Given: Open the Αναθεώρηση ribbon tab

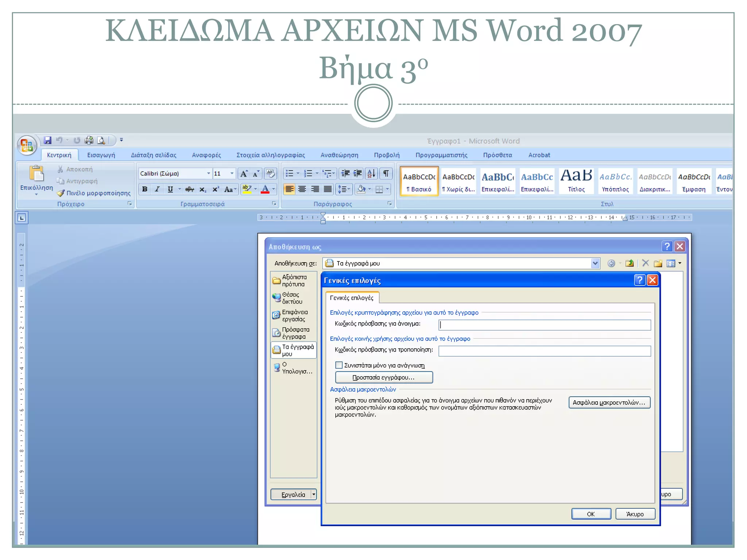Looking at the screenshot, I should tap(339, 155).
